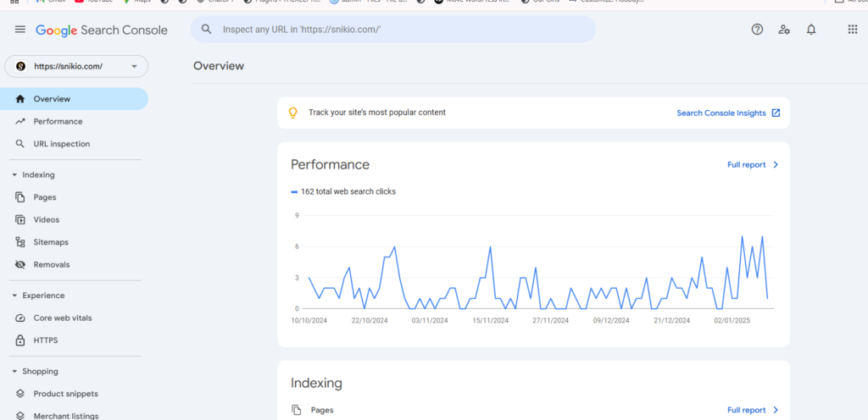Open the HTTPS sidebar item

click(x=75, y=340)
